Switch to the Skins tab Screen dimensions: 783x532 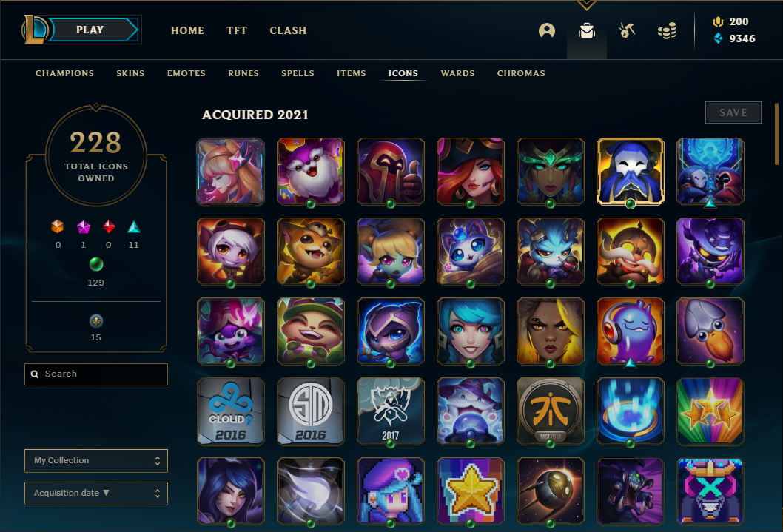(x=130, y=73)
